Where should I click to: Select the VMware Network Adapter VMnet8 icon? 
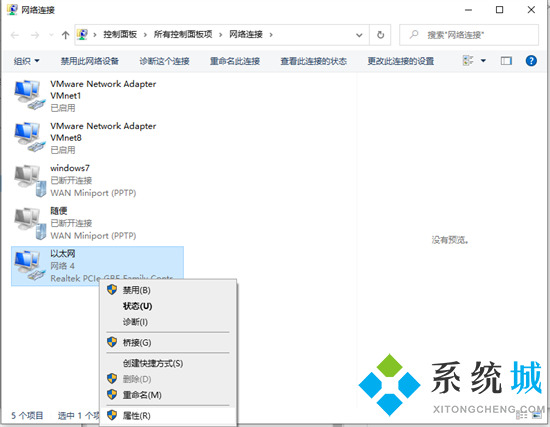click(29, 137)
